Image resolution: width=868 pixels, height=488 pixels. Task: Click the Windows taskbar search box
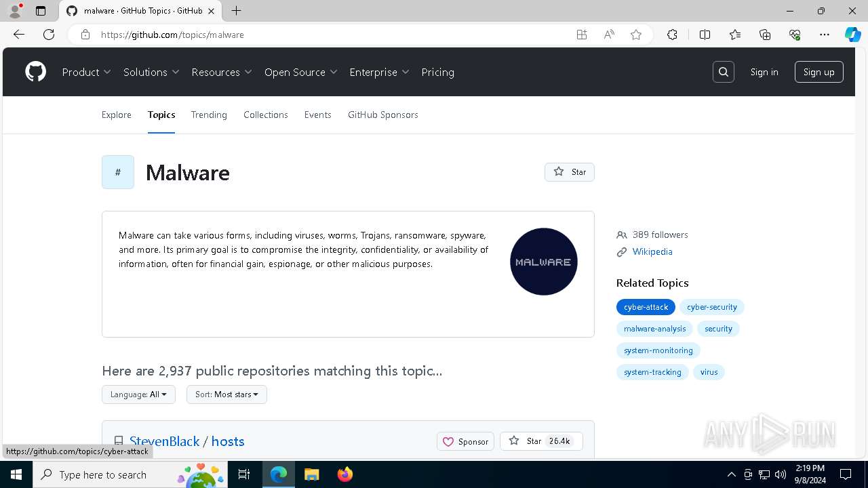click(x=130, y=474)
